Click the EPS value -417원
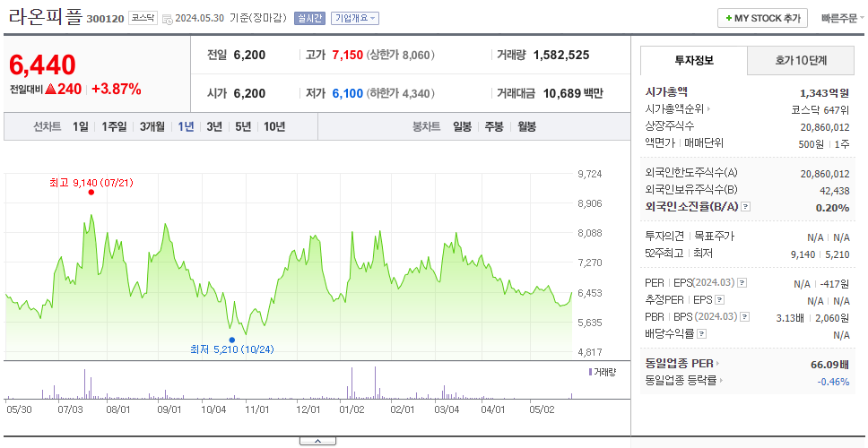Image resolution: width=868 pixels, height=448 pixels. click(834, 284)
